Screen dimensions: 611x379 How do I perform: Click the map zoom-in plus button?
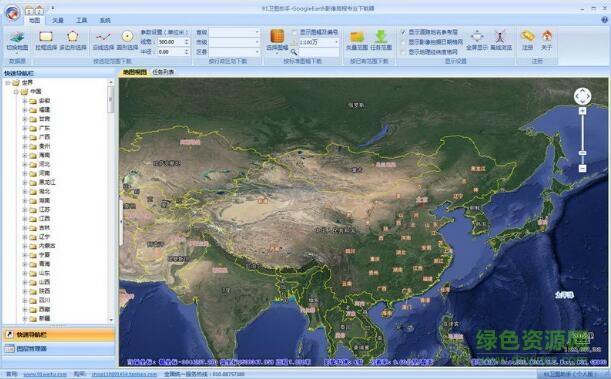(x=583, y=111)
